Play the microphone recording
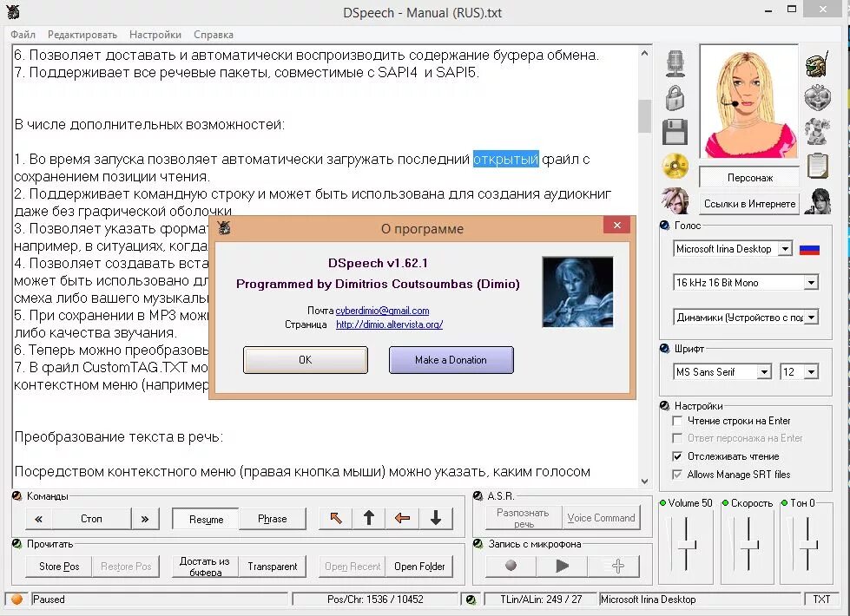 (562, 567)
